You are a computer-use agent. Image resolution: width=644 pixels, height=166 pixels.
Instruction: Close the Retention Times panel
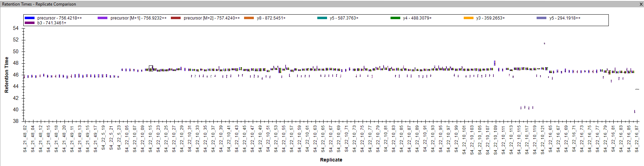[641, 4]
